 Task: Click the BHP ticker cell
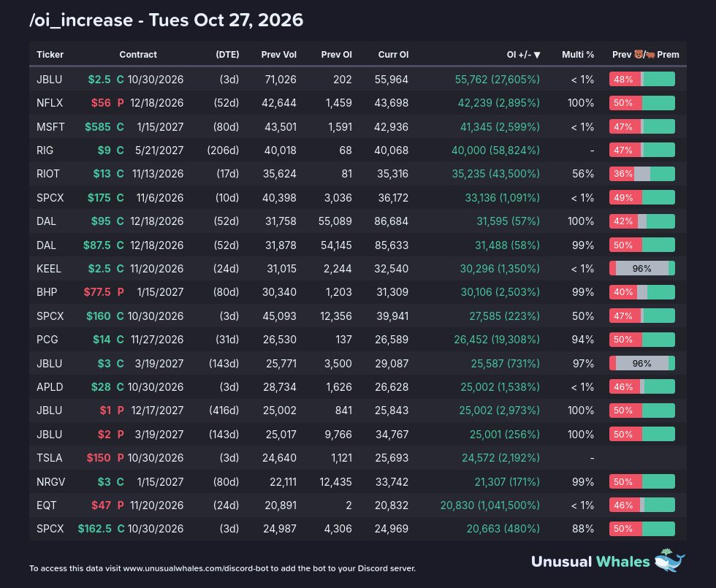tap(47, 291)
